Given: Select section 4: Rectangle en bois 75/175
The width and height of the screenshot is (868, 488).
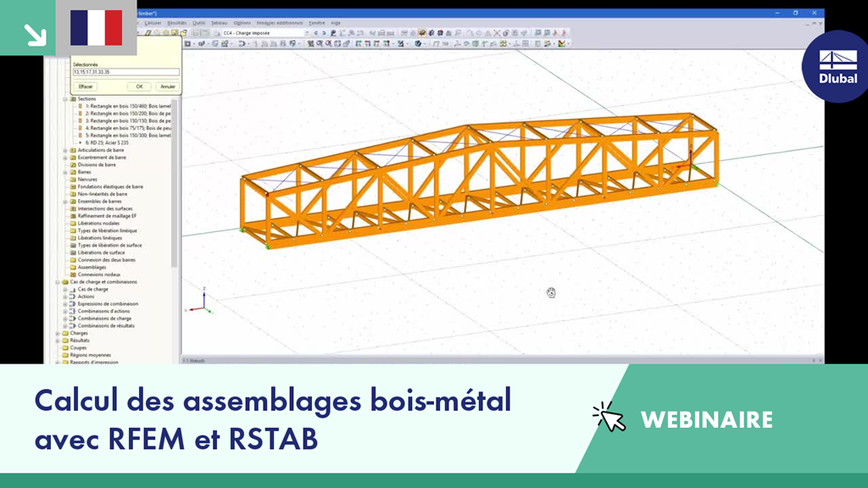Looking at the screenshot, I should pos(128,128).
